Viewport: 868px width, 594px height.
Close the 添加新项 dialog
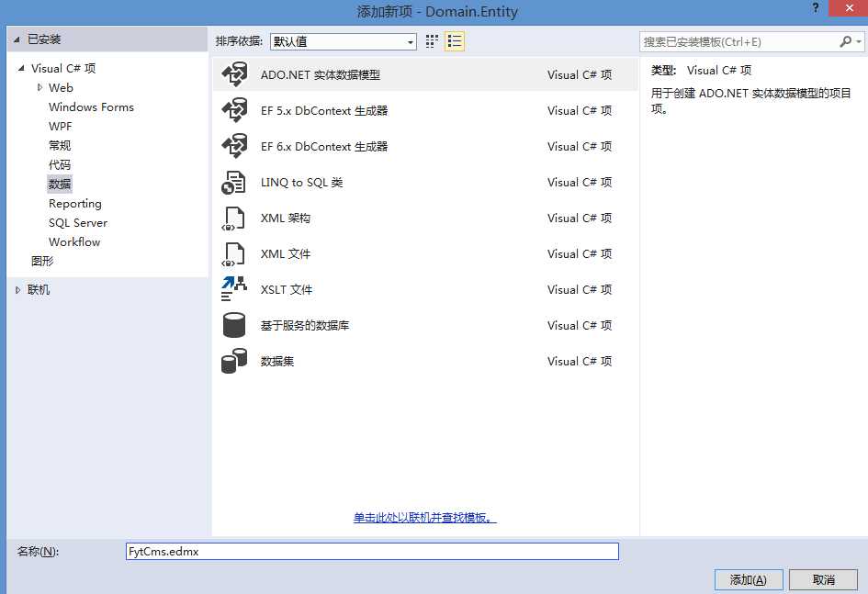coord(850,7)
